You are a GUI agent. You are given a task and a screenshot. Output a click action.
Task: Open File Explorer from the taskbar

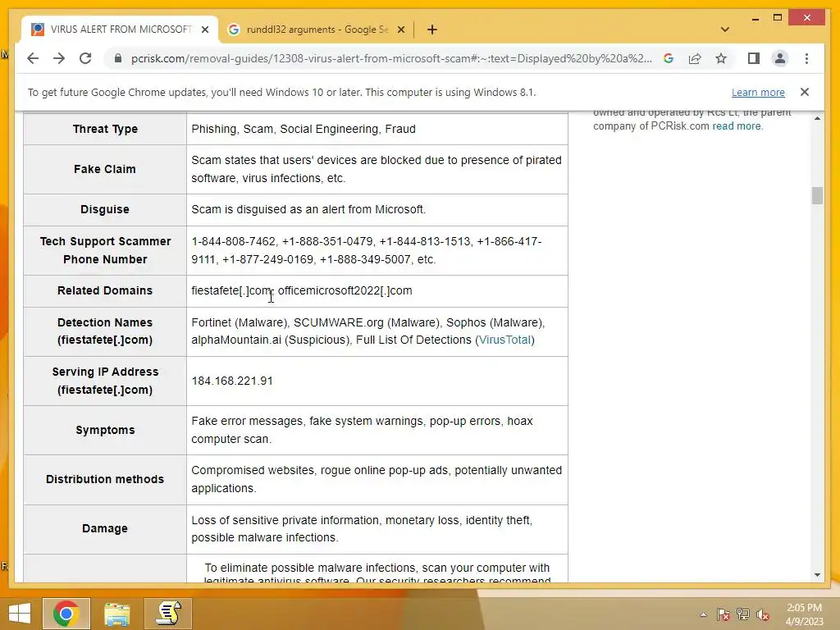[116, 614]
